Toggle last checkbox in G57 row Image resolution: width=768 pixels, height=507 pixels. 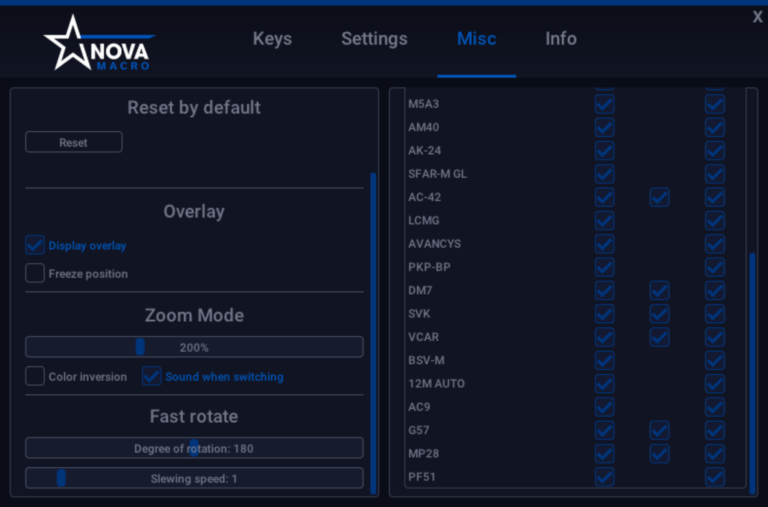715,431
